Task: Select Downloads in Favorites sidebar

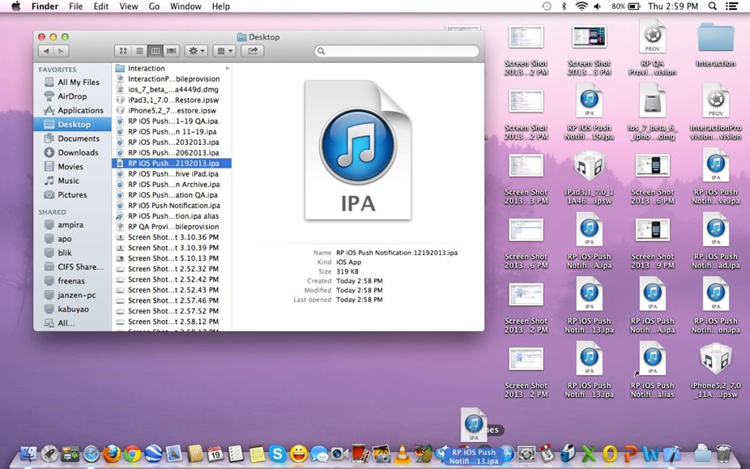Action: click(77, 152)
